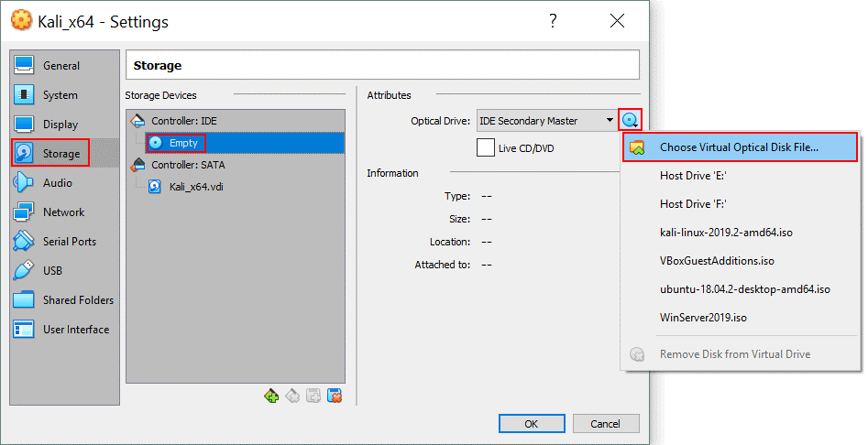Select Host Drive 'F:' from menu

coord(740,204)
